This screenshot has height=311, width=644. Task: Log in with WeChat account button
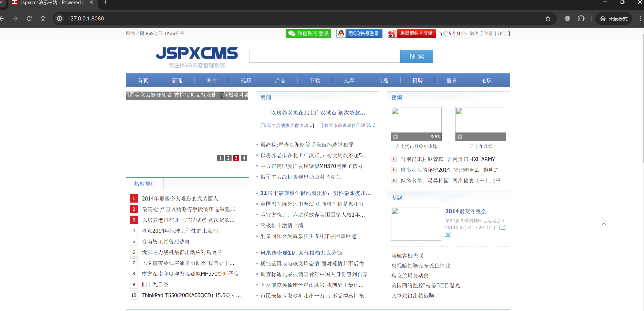308,33
